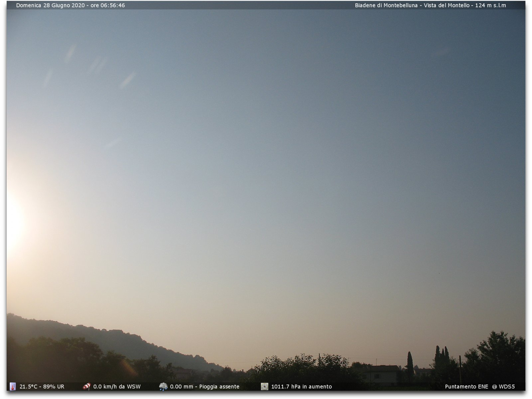Click the '0.00 mm - Pioggia assente' reading
The image size is (532, 399).
(x=204, y=387)
